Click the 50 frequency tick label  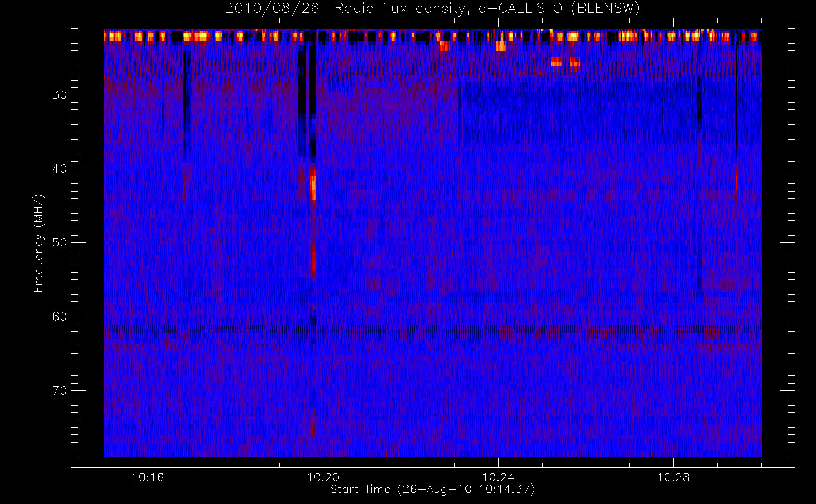tap(60, 243)
